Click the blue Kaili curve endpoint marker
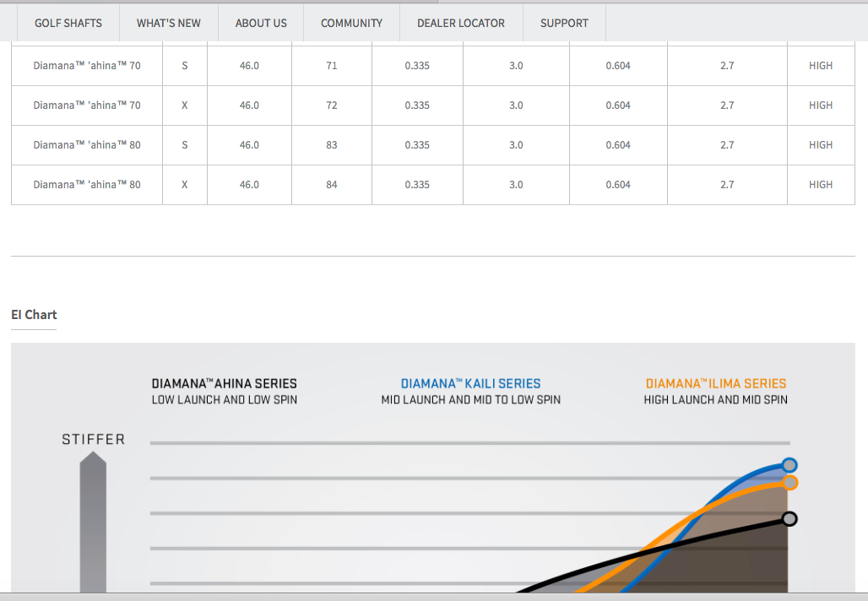Image resolution: width=868 pixels, height=601 pixels. click(x=789, y=465)
